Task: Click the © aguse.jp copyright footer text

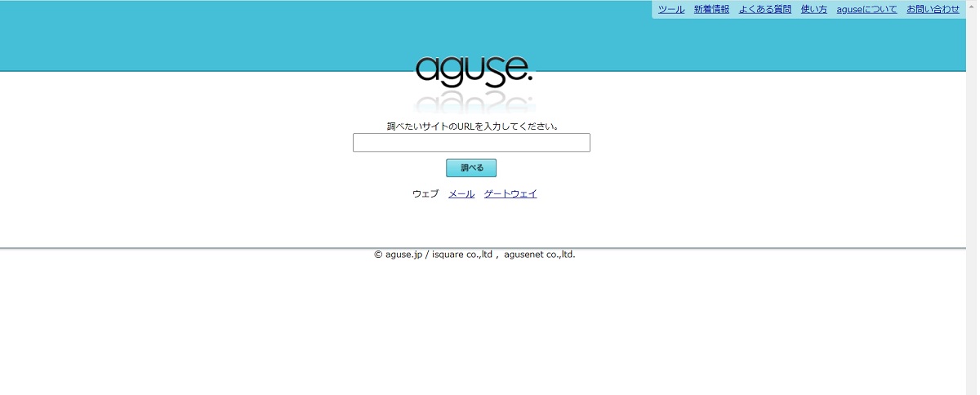Action: click(474, 255)
